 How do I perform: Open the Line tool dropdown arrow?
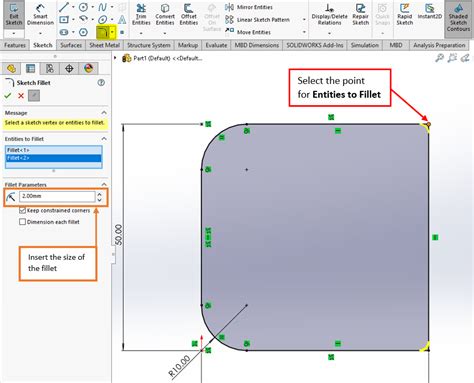pyautogui.click(x=73, y=7)
